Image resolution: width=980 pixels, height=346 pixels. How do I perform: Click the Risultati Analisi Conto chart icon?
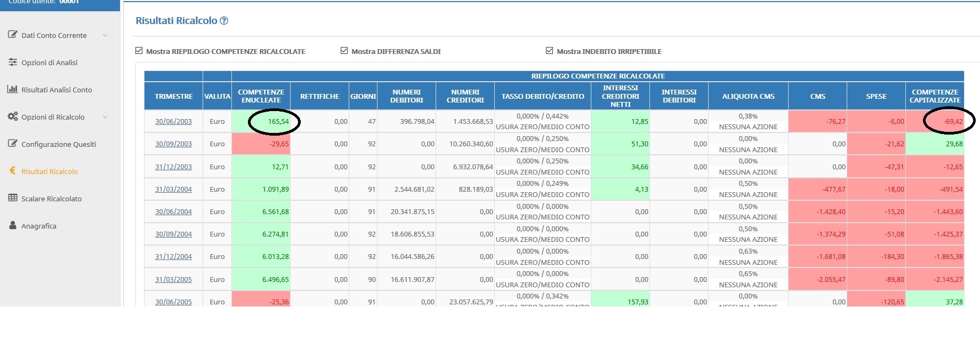pyautogui.click(x=13, y=89)
